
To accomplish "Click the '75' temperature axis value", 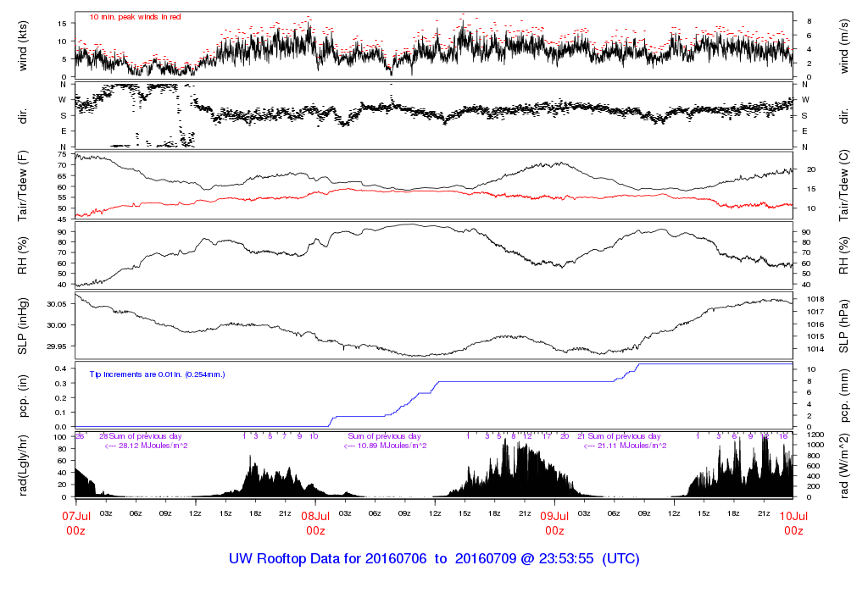I will [x=62, y=154].
